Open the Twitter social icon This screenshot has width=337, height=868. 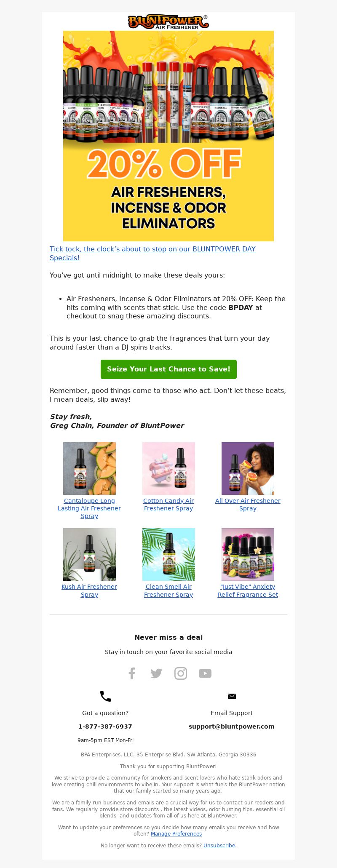156,673
